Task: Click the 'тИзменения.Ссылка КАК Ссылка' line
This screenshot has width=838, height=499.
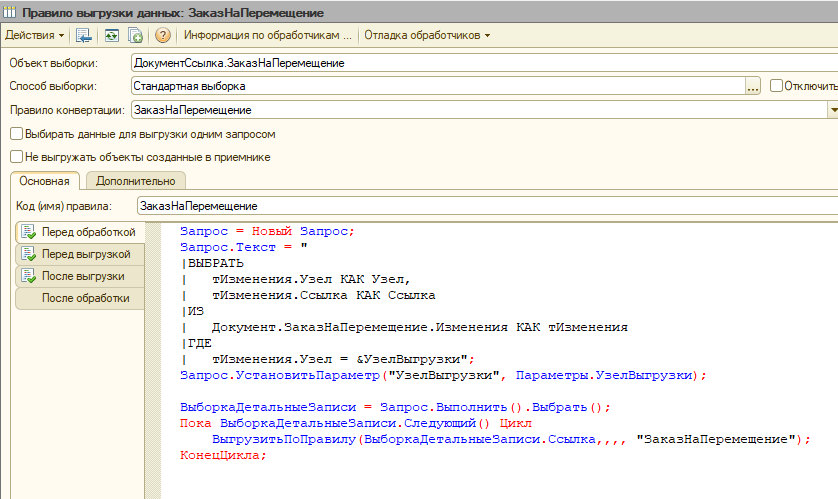Action: tap(323, 295)
